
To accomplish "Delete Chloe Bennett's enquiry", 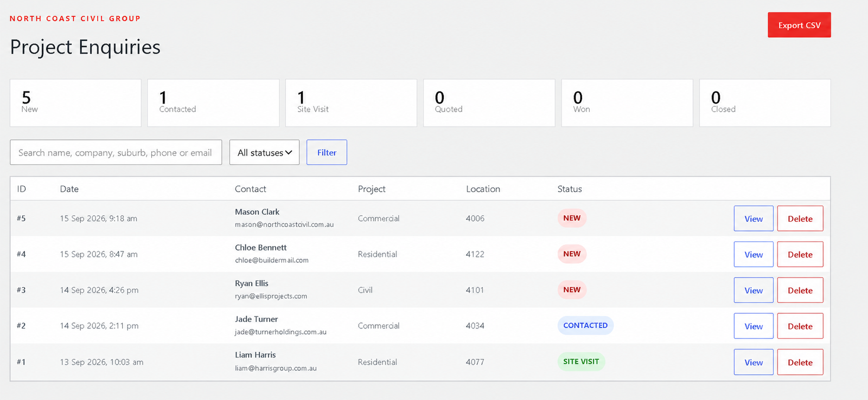I will (800, 254).
